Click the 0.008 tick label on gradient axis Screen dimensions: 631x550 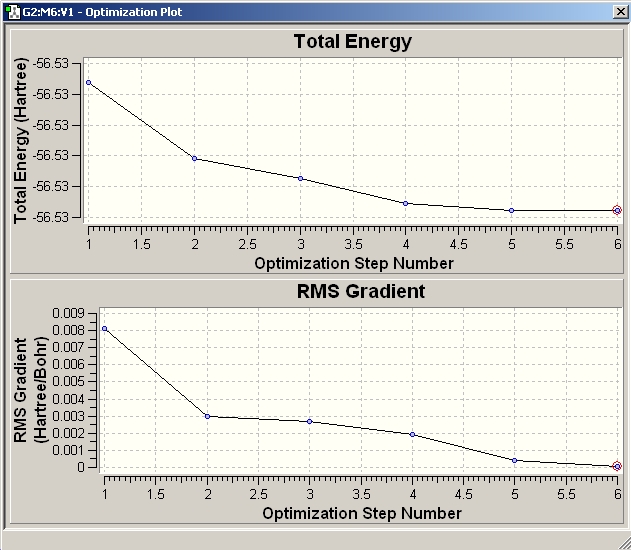pos(69,330)
